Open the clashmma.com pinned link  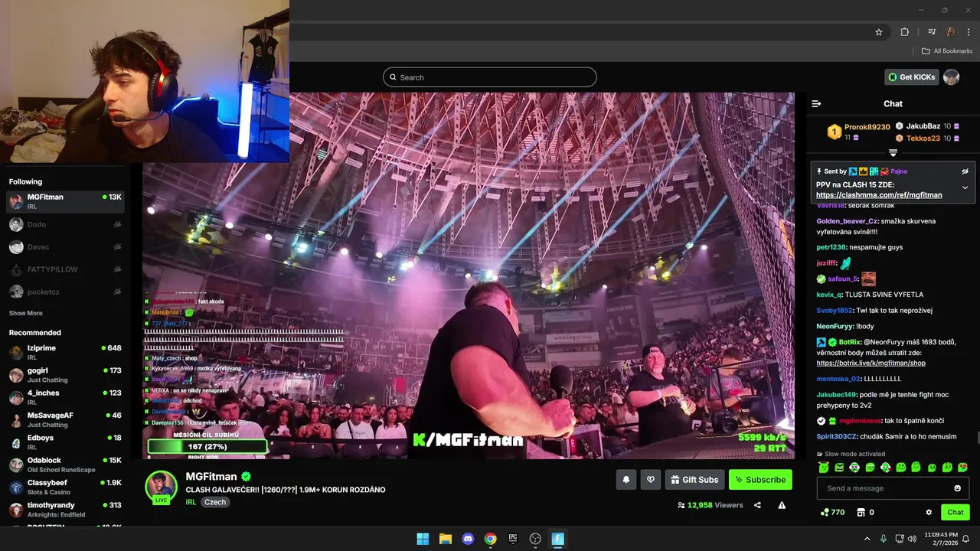[879, 195]
